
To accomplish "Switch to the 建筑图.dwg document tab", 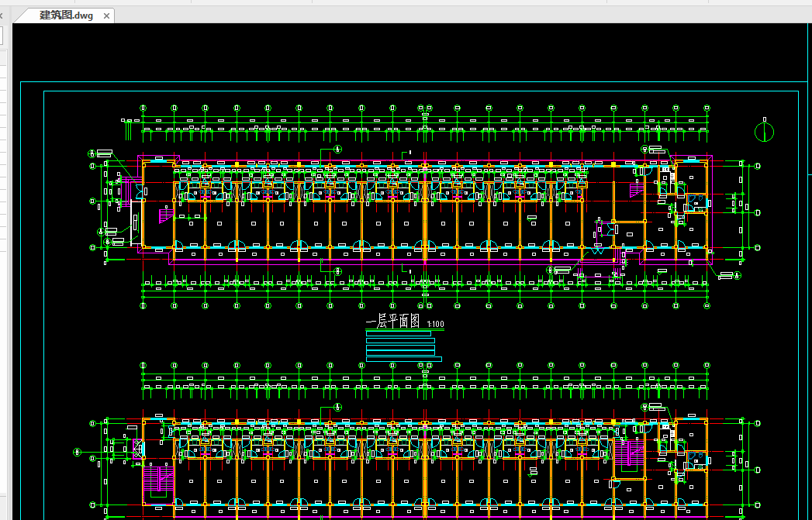I will click(x=66, y=15).
